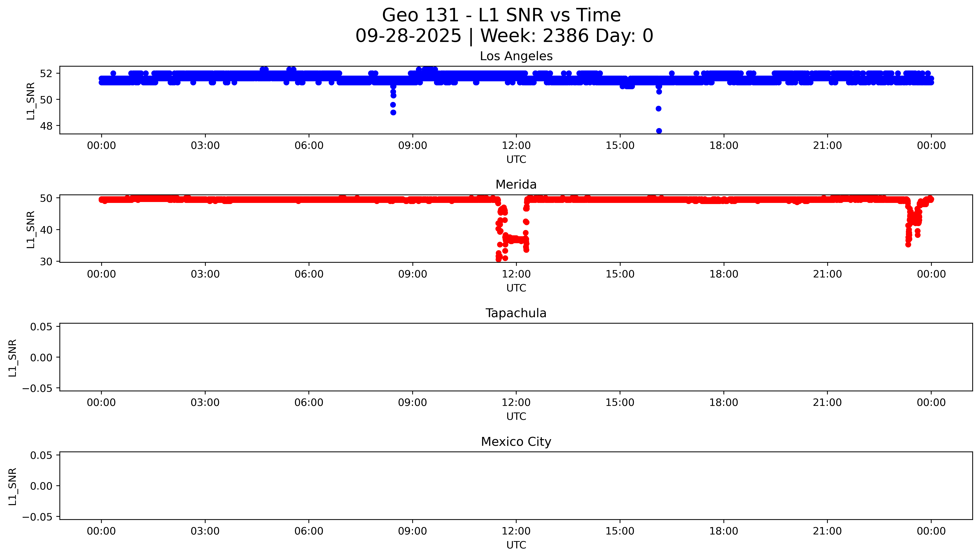
Task: Click the blue dip point at 49 near 08:30
Action: coord(393,113)
